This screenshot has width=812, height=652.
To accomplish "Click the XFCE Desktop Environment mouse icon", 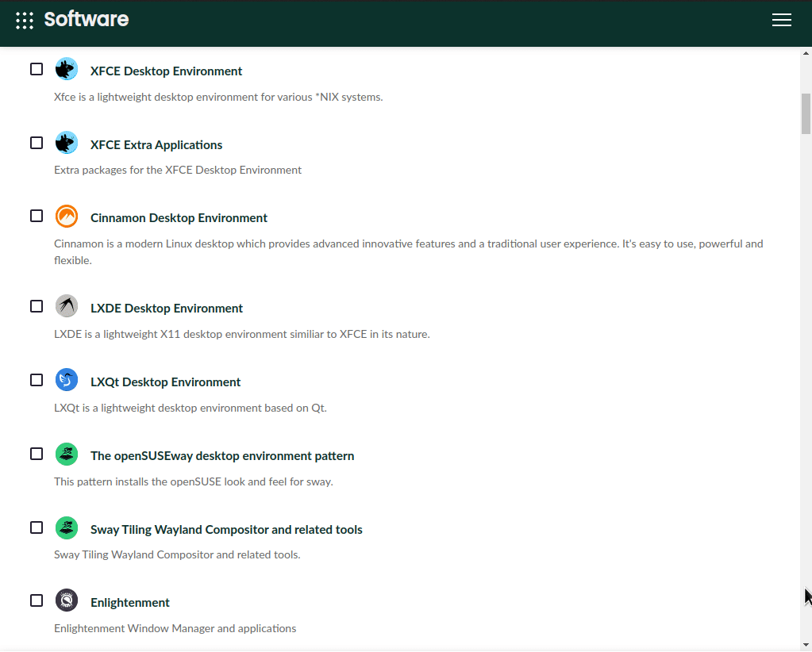I will 67,69.
